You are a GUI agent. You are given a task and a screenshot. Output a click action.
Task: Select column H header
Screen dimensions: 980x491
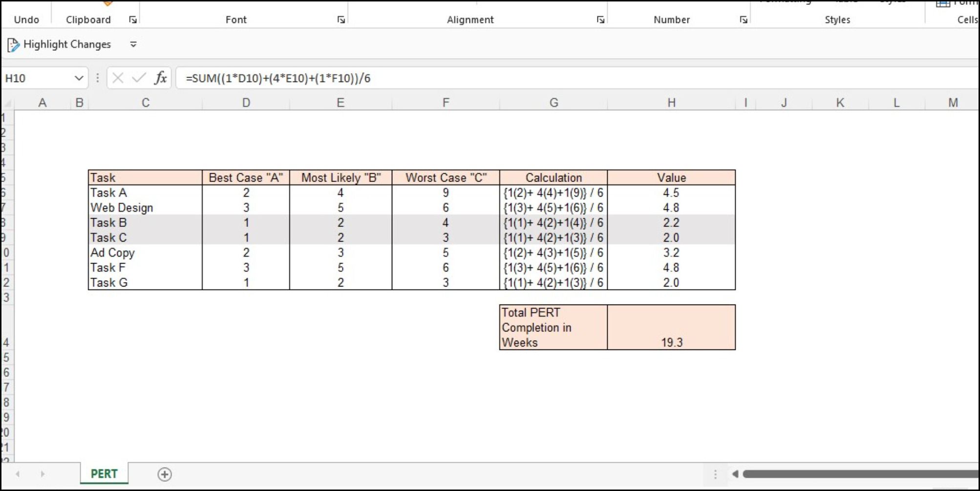[671, 103]
